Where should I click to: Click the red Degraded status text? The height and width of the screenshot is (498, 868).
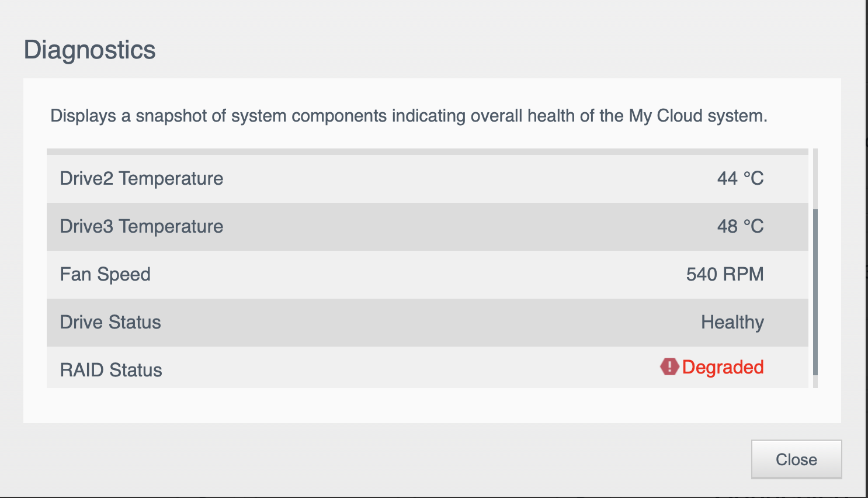pos(723,367)
